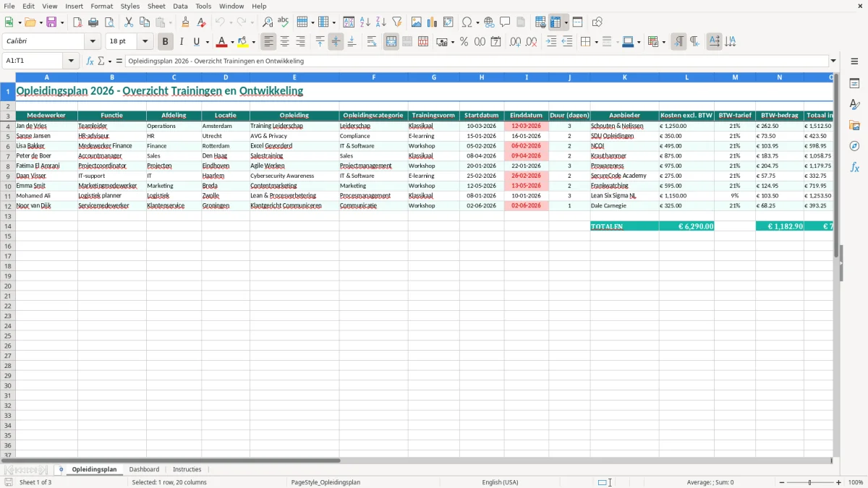The height and width of the screenshot is (488, 868).
Task: Click the Select Function sum button
Action: point(101,61)
